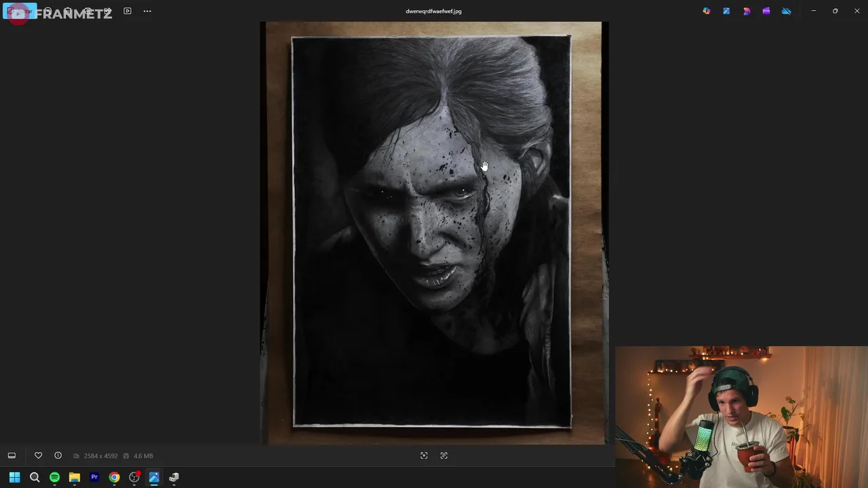
Task: Toggle the filmstrip view at bottom left
Action: [x=12, y=455]
